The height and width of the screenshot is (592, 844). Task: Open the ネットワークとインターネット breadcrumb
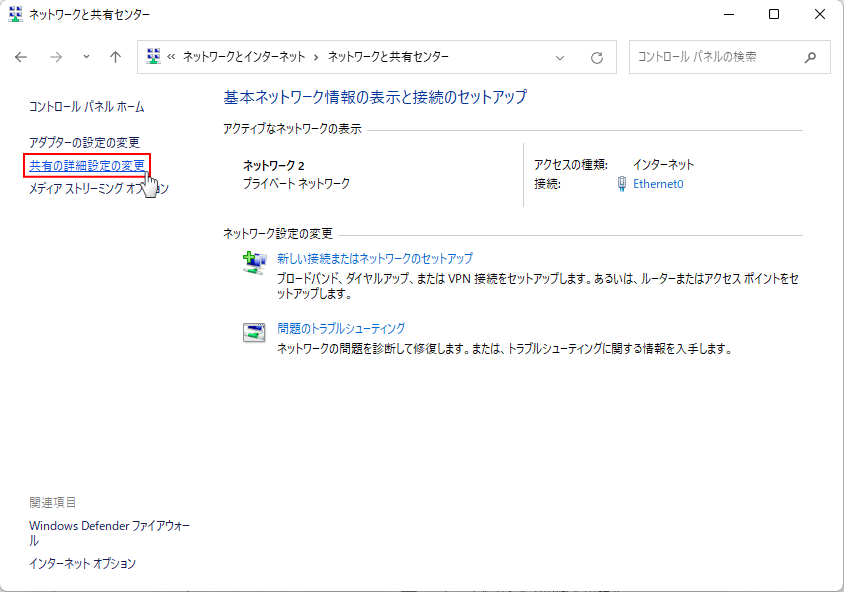click(x=244, y=57)
